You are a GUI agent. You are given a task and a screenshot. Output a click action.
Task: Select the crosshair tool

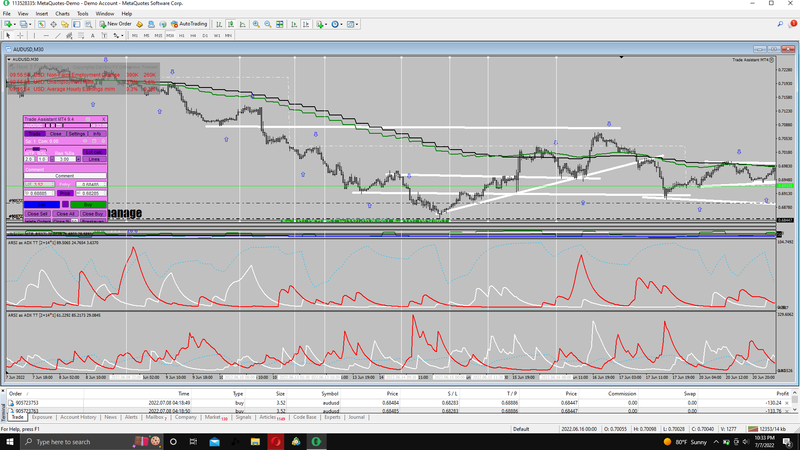click(20, 35)
